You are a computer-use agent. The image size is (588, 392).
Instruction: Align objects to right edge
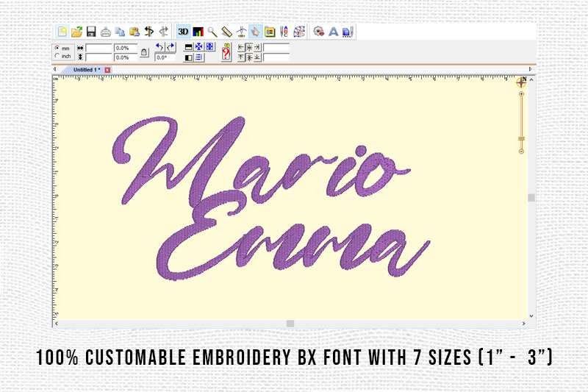point(257,47)
